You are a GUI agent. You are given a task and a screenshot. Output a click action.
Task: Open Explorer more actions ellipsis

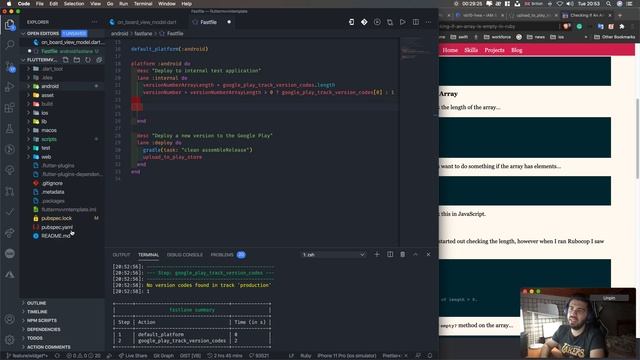pos(95,22)
